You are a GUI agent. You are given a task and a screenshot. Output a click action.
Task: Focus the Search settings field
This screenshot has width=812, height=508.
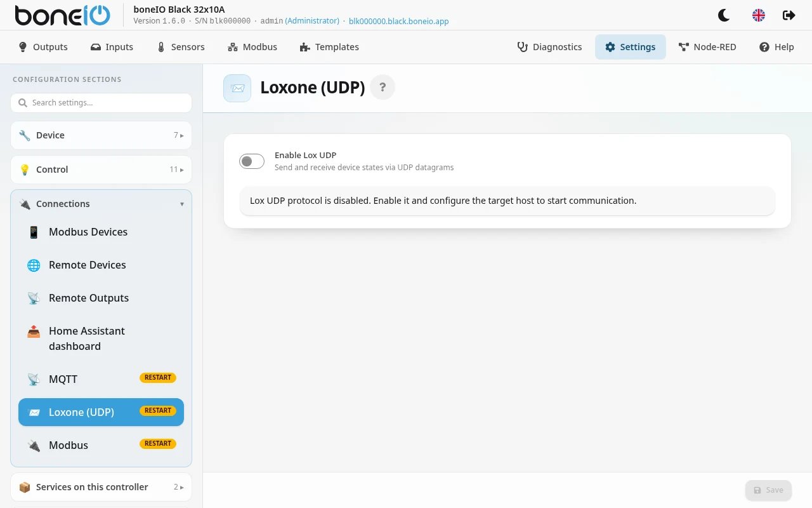click(101, 103)
